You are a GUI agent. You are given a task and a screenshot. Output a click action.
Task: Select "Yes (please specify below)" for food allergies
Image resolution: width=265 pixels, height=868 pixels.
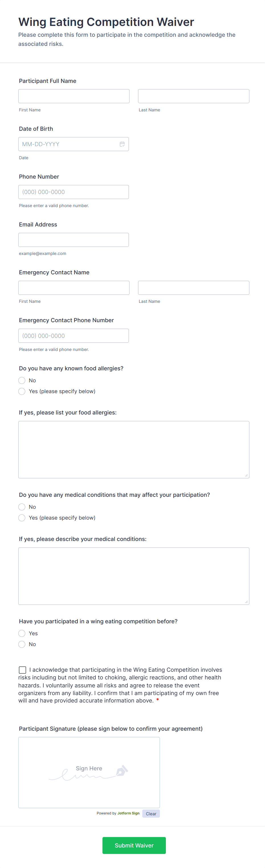[22, 391]
